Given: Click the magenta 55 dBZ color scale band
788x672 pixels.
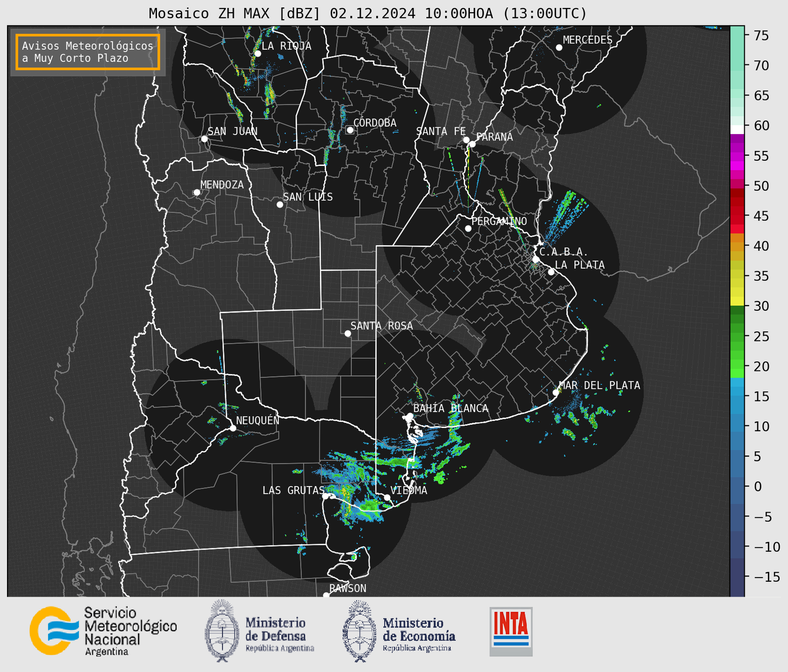Looking at the screenshot, I should 737,156.
